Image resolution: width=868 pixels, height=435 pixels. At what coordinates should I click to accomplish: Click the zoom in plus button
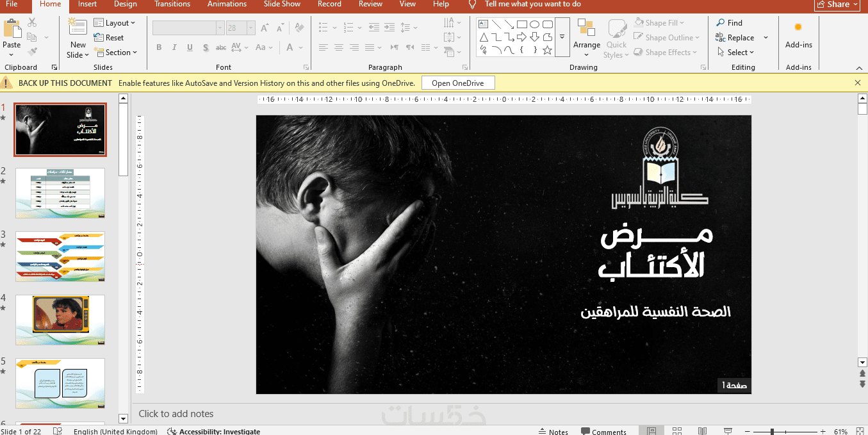click(823, 432)
